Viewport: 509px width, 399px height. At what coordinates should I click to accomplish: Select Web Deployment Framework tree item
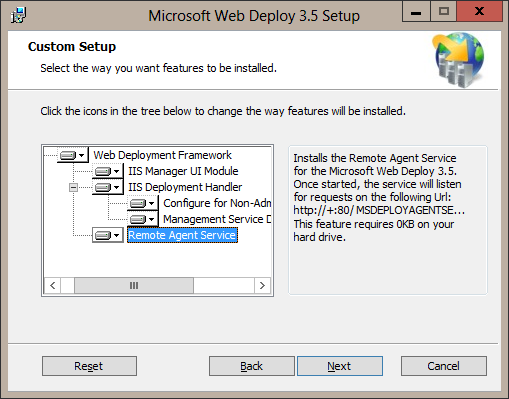coord(162,155)
